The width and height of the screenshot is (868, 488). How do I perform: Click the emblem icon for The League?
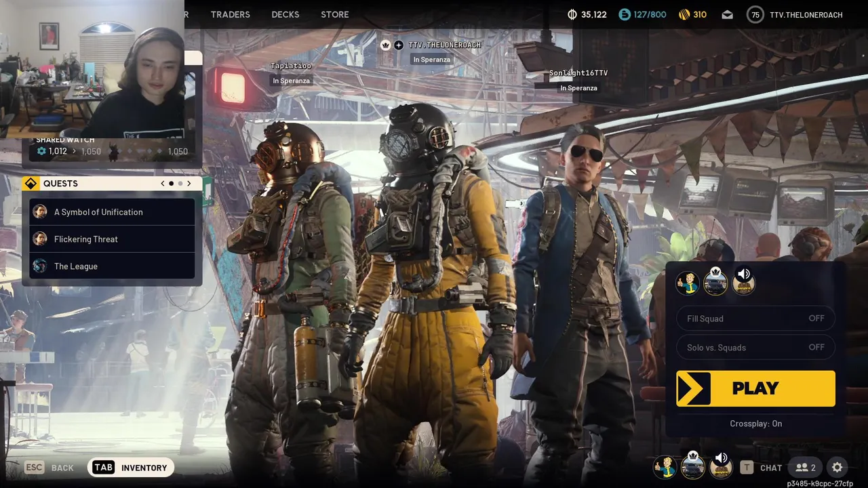pos(40,266)
